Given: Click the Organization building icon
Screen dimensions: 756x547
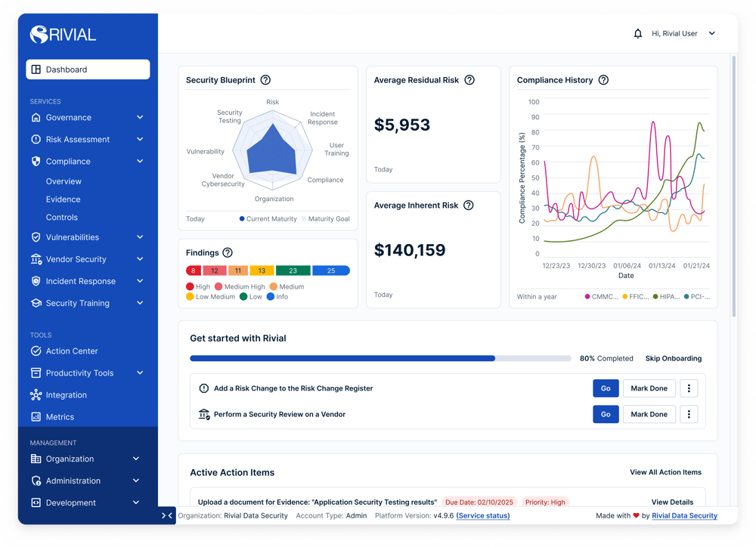Looking at the screenshot, I should (x=36, y=459).
